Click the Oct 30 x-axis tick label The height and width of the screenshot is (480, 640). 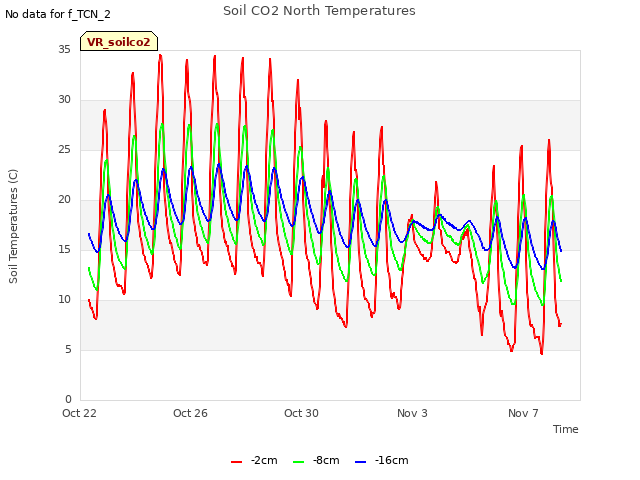click(301, 413)
